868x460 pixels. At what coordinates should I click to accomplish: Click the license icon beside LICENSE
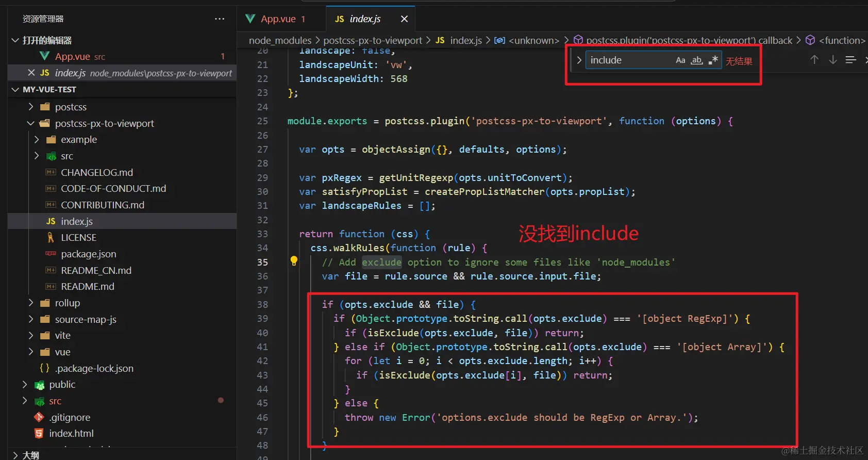click(x=51, y=238)
